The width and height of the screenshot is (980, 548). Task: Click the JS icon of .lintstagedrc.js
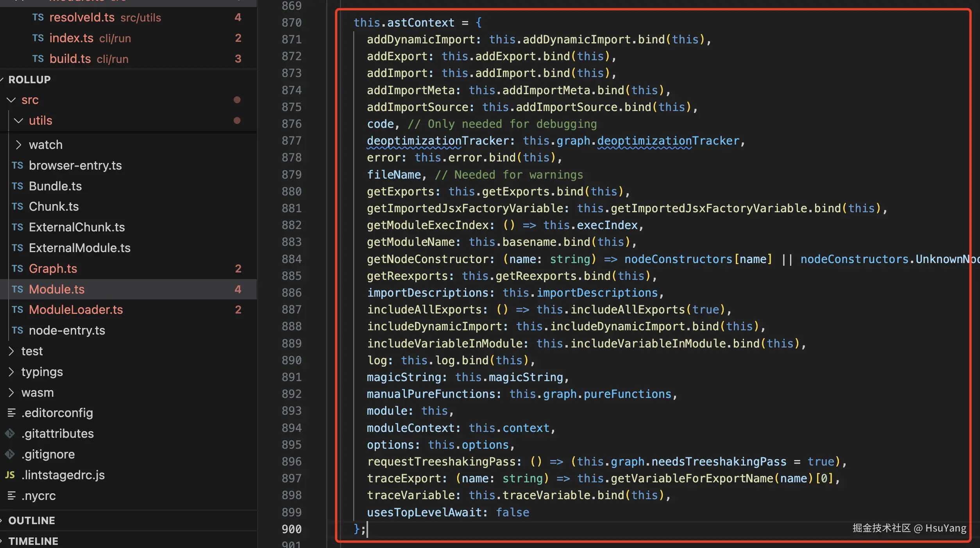(10, 475)
